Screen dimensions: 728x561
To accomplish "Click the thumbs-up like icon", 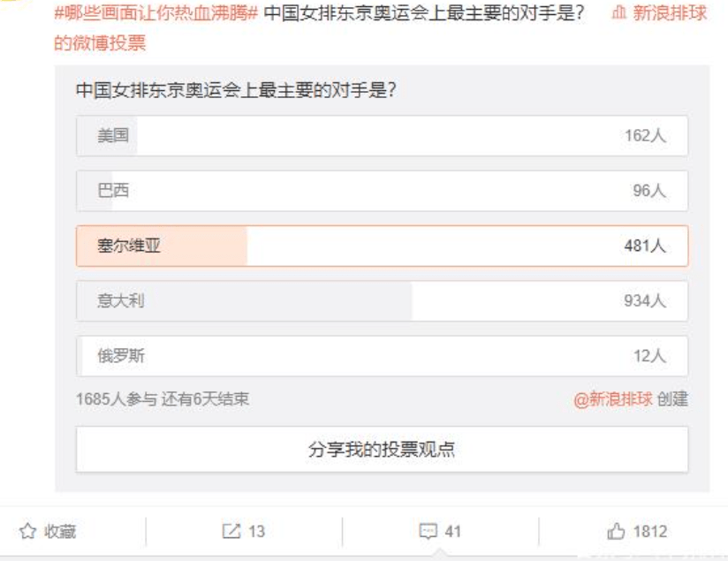I will (x=616, y=531).
